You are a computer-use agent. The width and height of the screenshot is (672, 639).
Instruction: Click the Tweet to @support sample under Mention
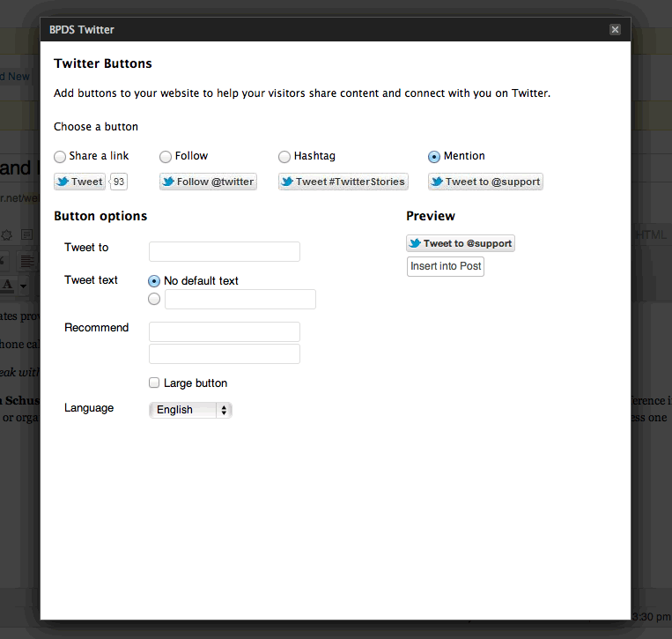coord(485,182)
